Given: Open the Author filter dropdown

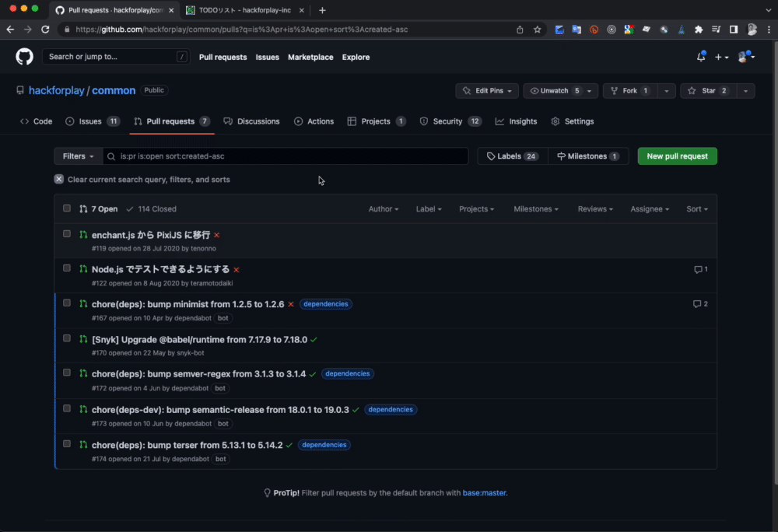Looking at the screenshot, I should (x=384, y=208).
